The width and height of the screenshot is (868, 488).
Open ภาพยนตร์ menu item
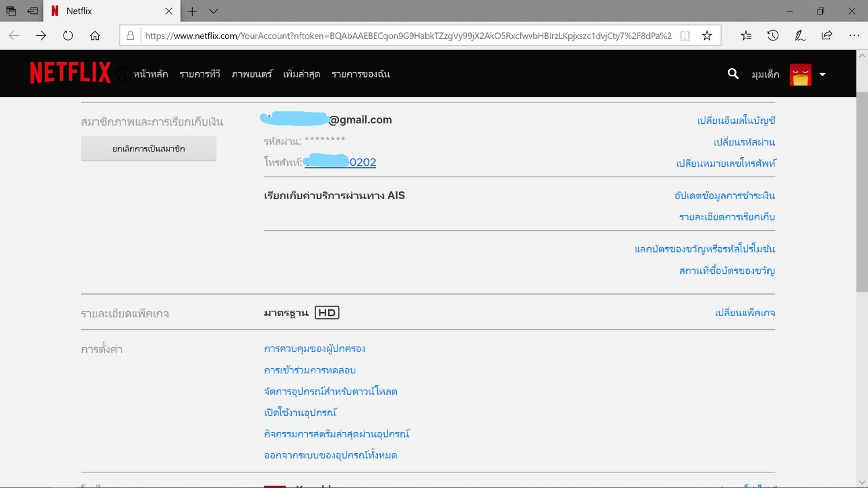[x=252, y=74]
